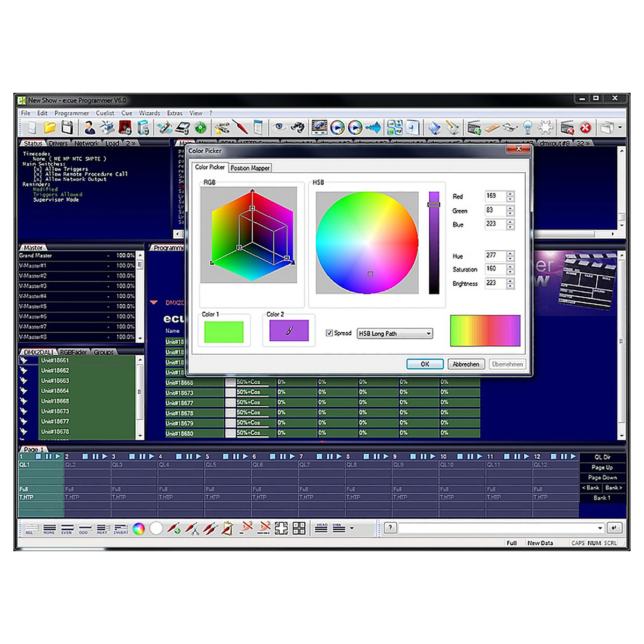Click the open folder icon in toolbar
This screenshot has height=644, width=644.
point(49,128)
